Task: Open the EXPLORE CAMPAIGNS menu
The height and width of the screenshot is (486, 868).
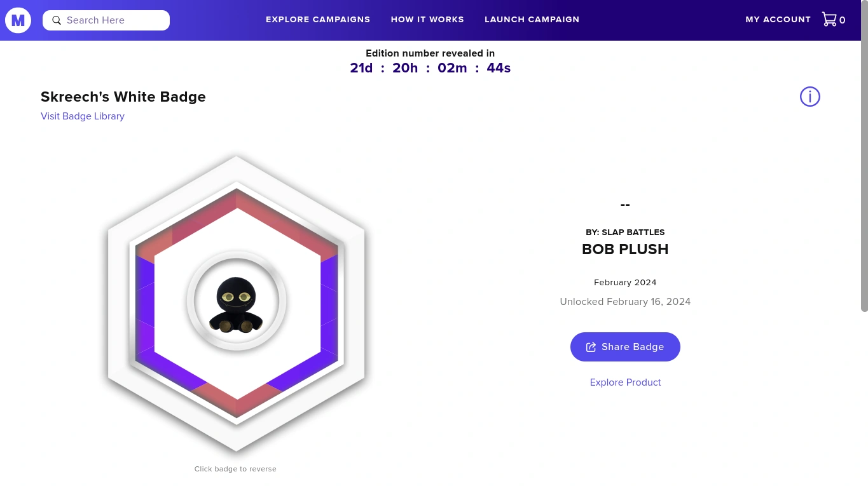Action: pyautogui.click(x=317, y=20)
